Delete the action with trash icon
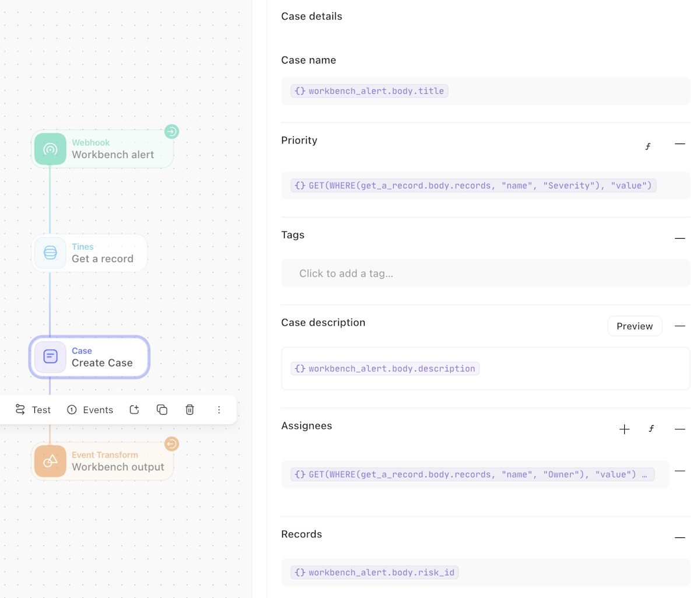This screenshot has width=700, height=598. (190, 410)
